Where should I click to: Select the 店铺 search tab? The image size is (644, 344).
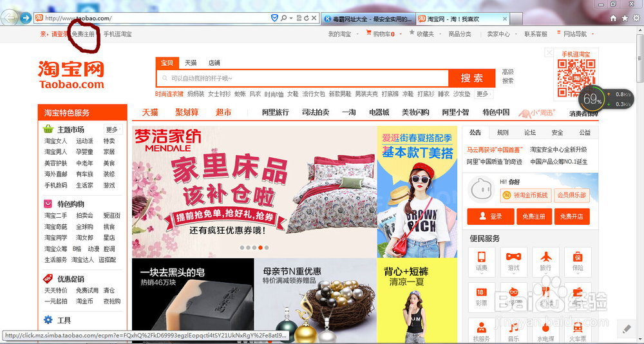pos(214,63)
